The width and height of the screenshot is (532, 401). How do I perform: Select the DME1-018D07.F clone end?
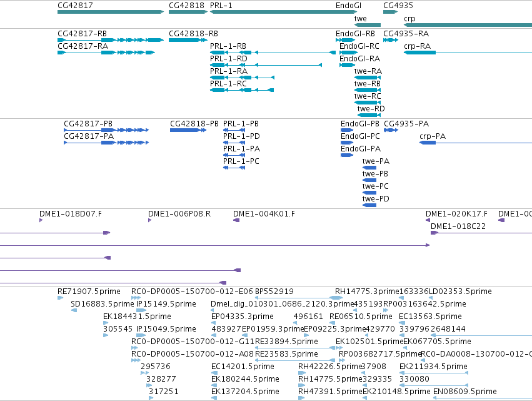click(41, 220)
